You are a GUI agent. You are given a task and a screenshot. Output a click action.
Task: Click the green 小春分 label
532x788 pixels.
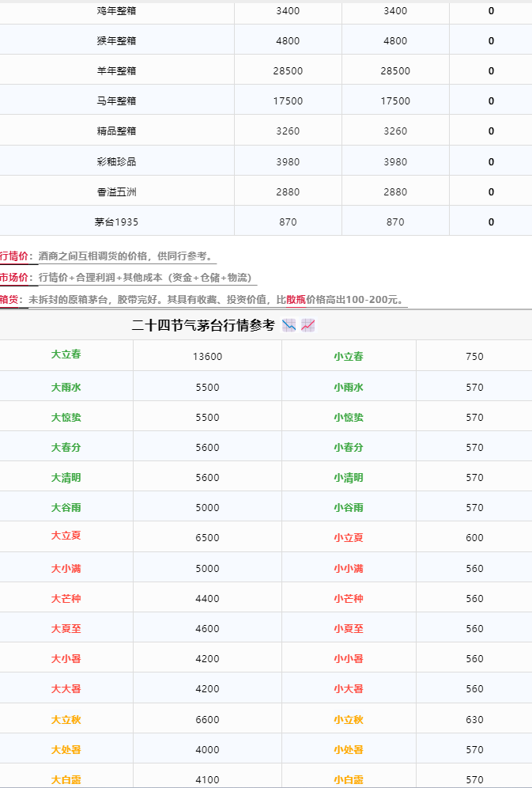click(x=349, y=448)
